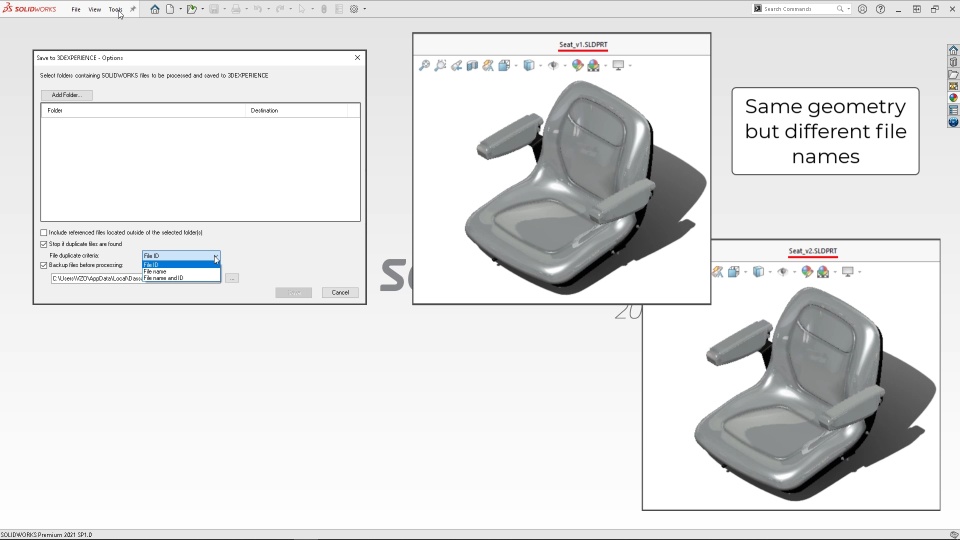This screenshot has width=960, height=540.
Task: Click View Settings monitor in Seat_v2 window
Action: (848, 271)
